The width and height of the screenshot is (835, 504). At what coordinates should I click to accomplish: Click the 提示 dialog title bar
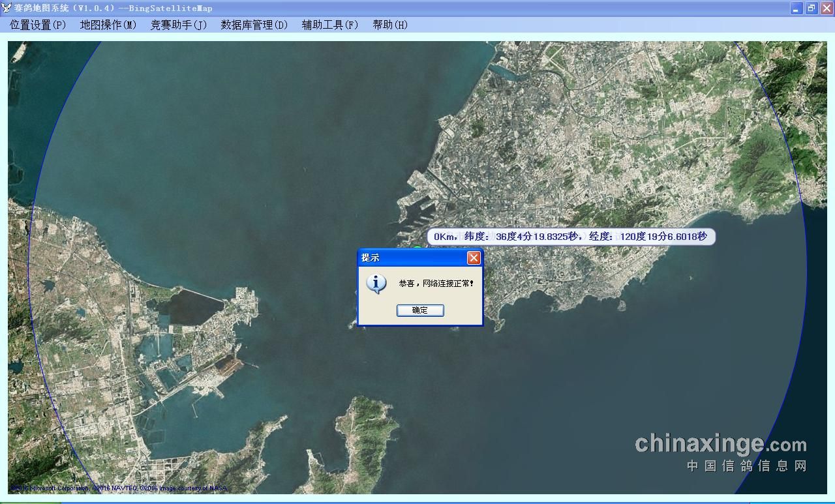point(420,258)
